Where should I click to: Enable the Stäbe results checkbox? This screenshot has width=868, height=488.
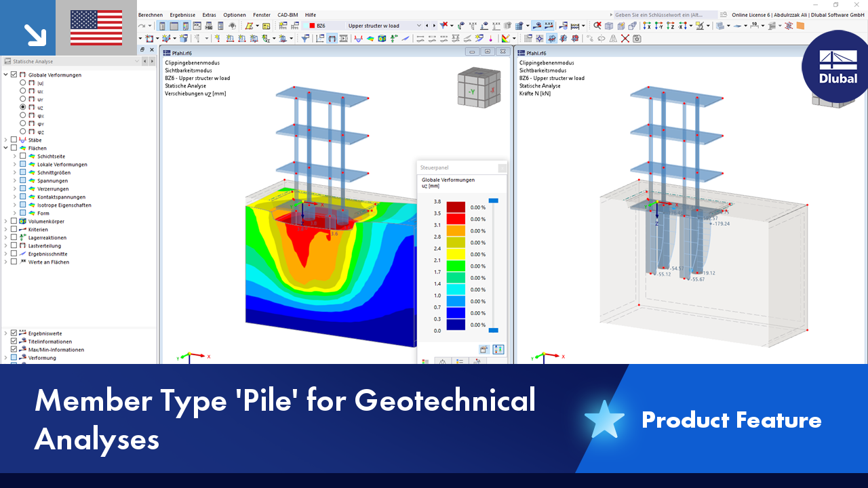(x=14, y=140)
